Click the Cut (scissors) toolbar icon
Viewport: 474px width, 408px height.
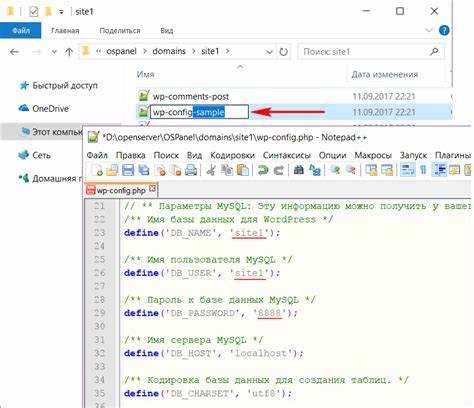click(x=210, y=170)
